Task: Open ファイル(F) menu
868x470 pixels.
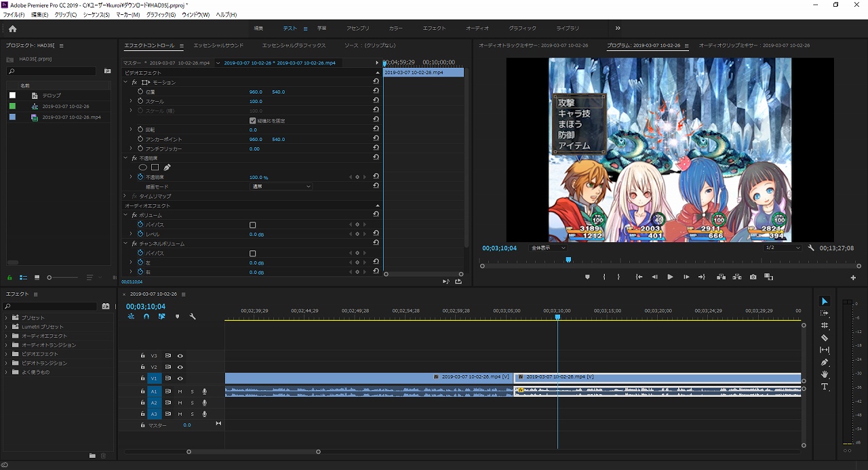Action: tap(14, 15)
